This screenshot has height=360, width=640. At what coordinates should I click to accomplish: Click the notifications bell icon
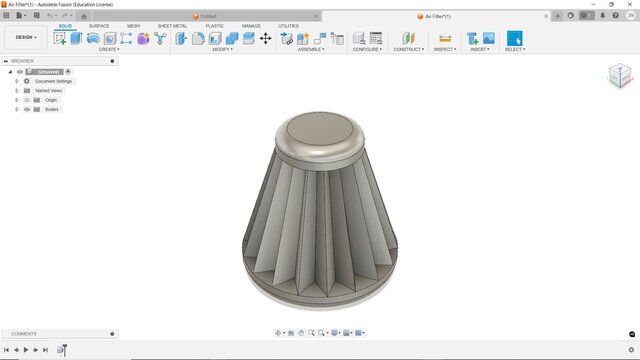[602, 16]
